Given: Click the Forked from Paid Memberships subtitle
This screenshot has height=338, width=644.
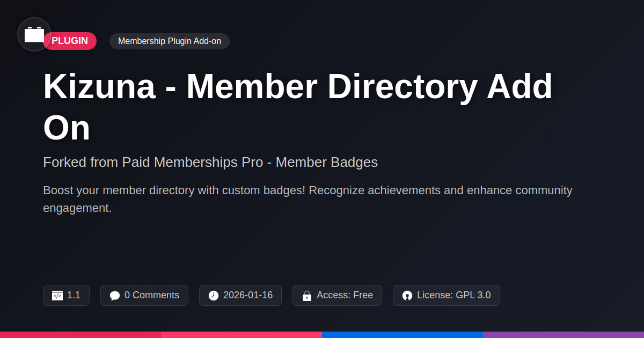Looking at the screenshot, I should pyautogui.click(x=210, y=162).
